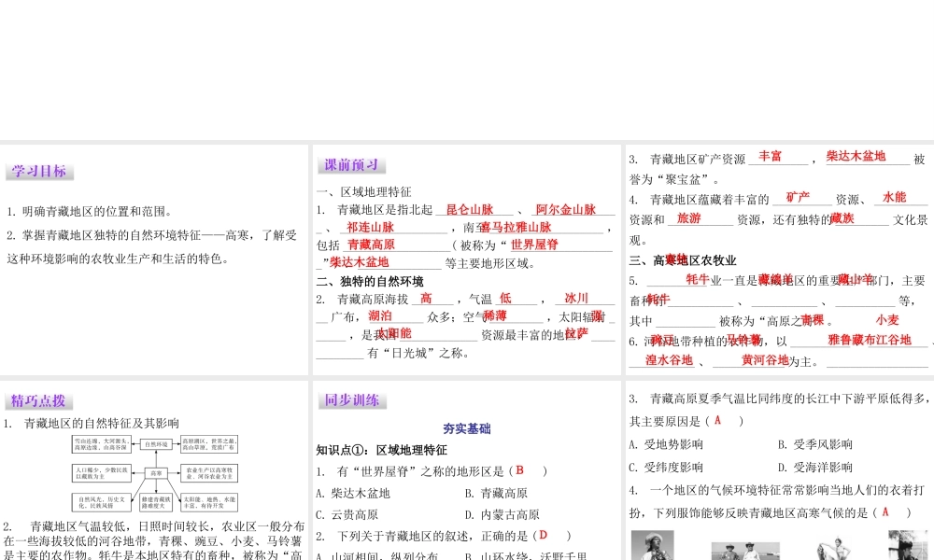Select the 课前预习 heading label
Image resolution: width=934 pixels, height=560 pixels.
352,165
